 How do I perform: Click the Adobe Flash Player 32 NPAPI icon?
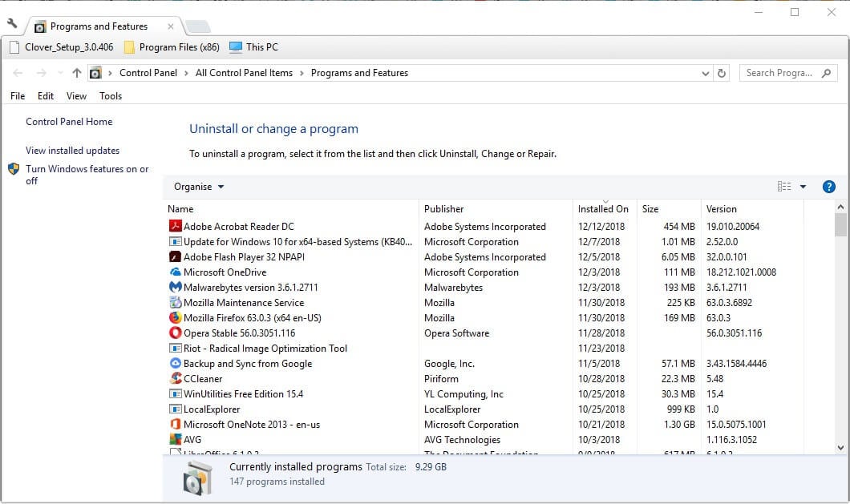pos(175,256)
